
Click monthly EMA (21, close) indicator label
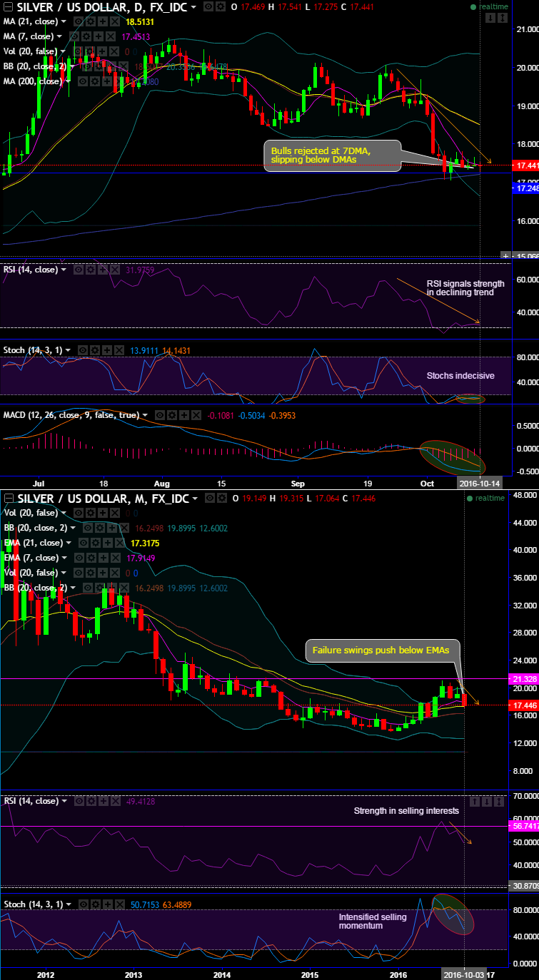tap(33, 543)
